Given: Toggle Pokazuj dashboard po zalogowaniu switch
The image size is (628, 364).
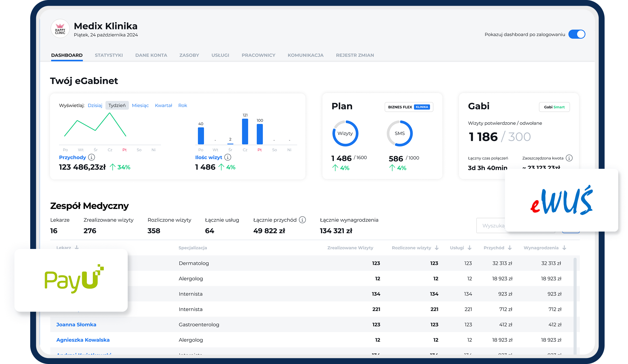Looking at the screenshot, I should (577, 34).
